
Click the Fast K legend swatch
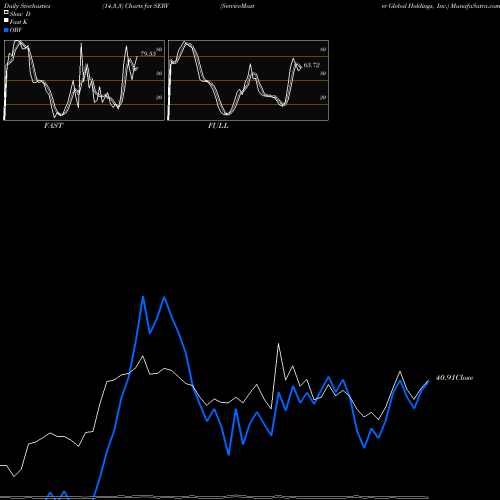[6, 21]
